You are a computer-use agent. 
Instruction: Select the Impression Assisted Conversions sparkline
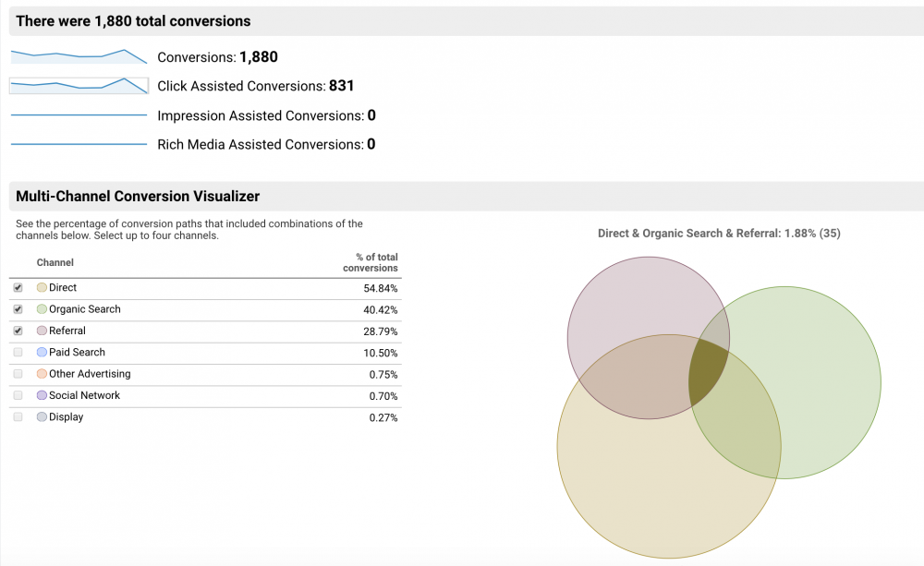(x=79, y=114)
